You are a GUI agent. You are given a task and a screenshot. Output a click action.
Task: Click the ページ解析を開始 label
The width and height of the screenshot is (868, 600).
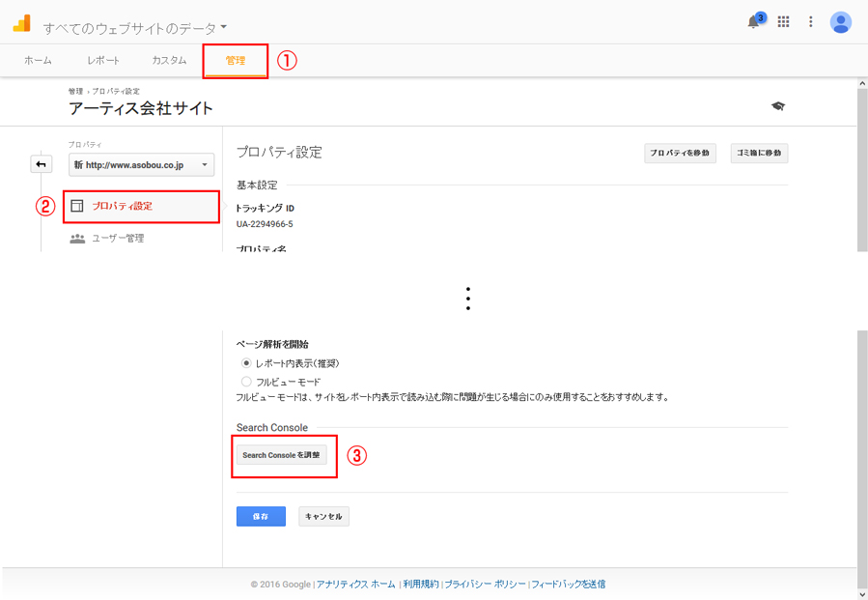pyautogui.click(x=272, y=345)
